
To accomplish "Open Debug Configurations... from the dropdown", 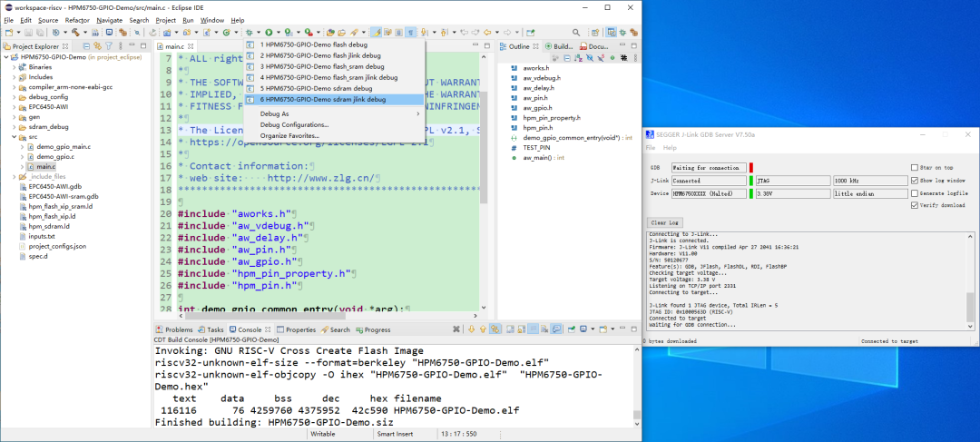I will click(294, 124).
